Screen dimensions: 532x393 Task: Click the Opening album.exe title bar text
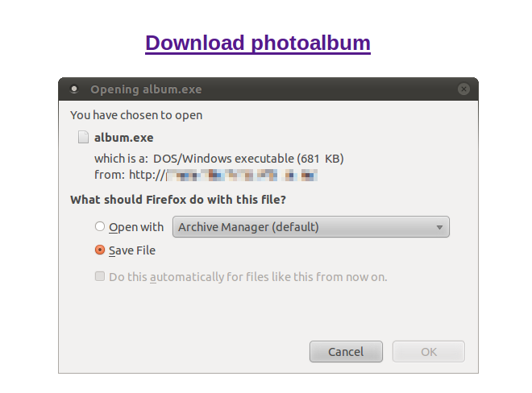point(146,89)
